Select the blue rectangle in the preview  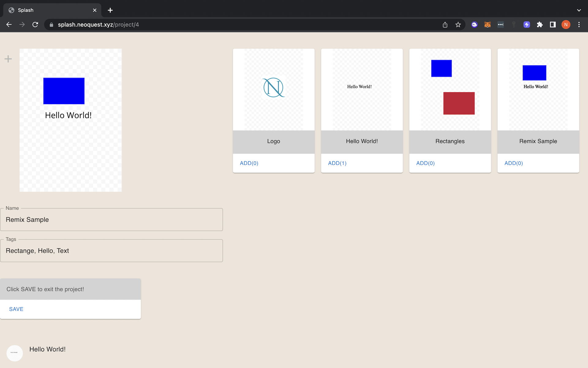64,91
